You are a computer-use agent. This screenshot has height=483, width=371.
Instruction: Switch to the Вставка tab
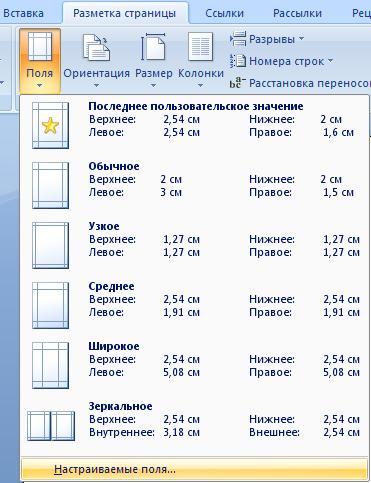[x=23, y=13]
